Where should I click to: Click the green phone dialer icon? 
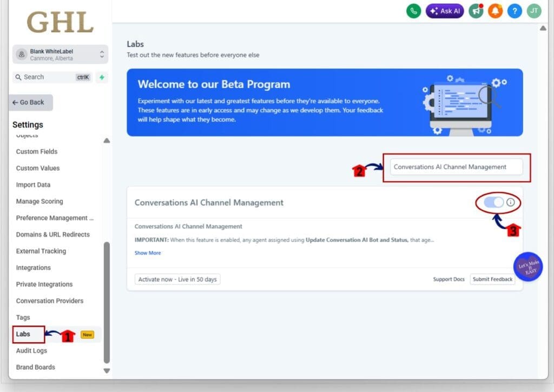[413, 11]
